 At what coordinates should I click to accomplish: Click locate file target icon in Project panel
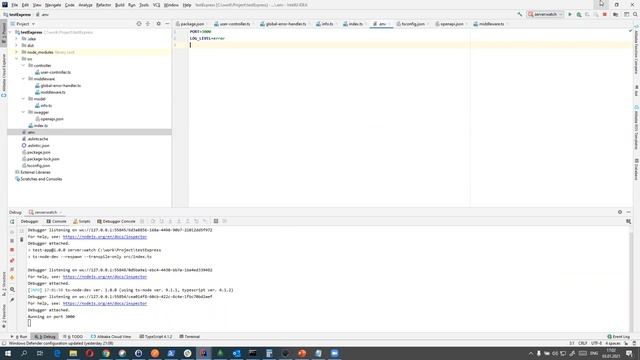139,24
